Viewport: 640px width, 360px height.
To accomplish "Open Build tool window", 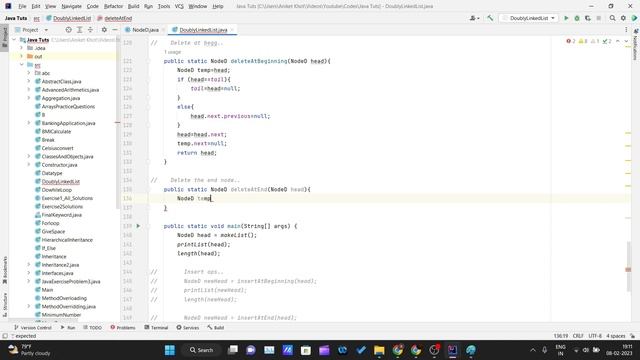I will (x=216, y=327).
